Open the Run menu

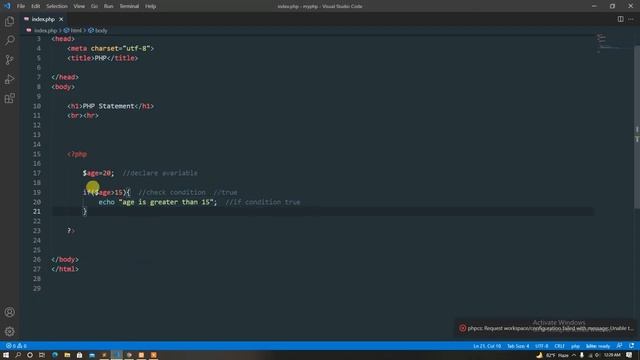109,6
